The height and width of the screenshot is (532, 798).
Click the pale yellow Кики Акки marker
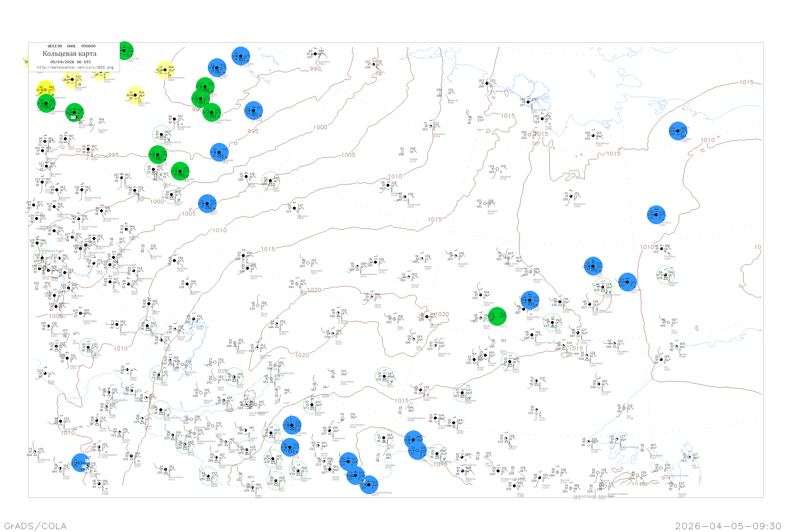pyautogui.click(x=135, y=95)
